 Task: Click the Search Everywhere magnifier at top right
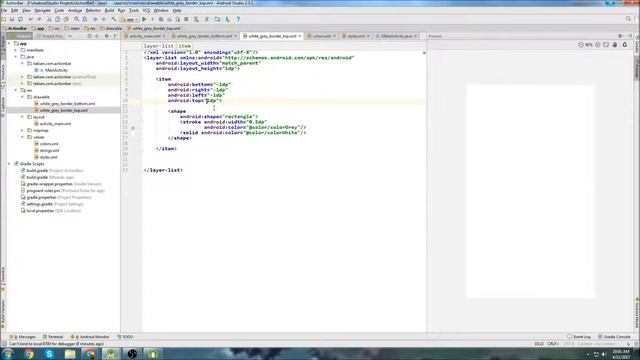click(629, 19)
